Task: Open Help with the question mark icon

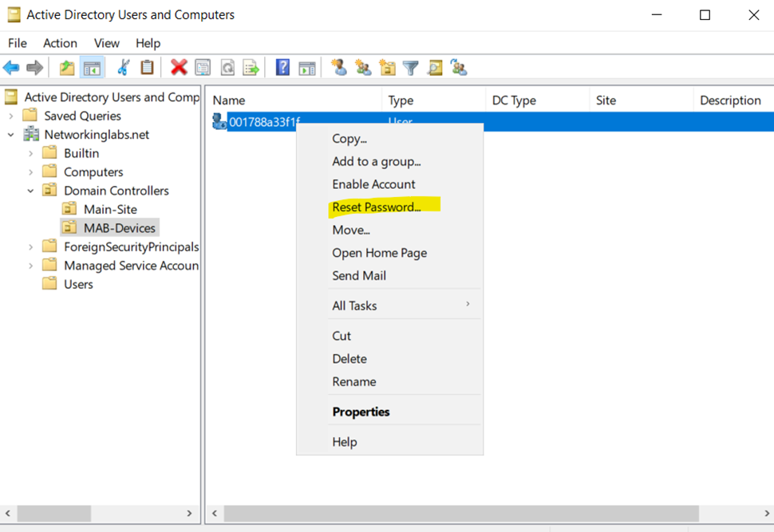Action: click(x=282, y=67)
